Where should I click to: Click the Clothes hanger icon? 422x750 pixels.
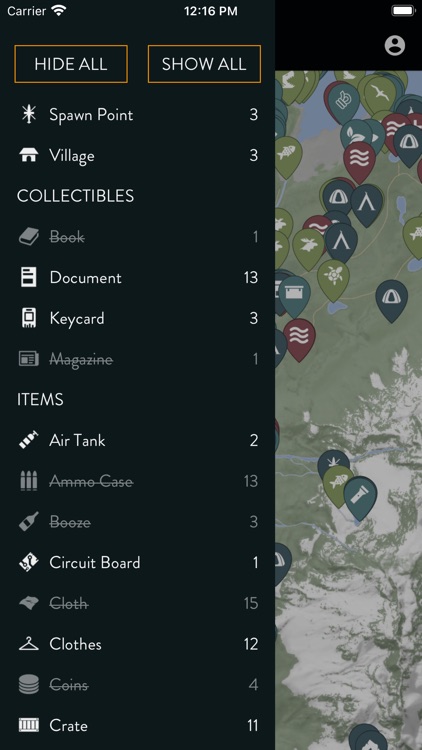[29, 644]
